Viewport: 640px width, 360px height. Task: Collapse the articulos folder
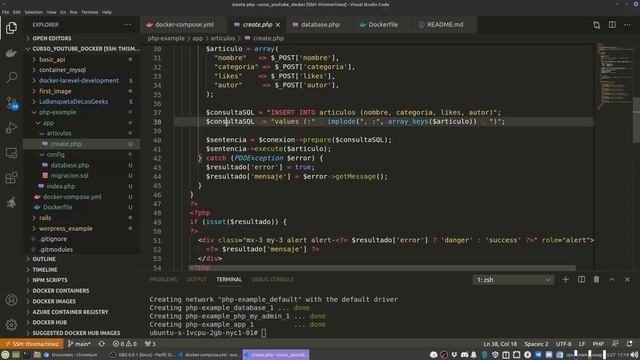(x=82, y=133)
